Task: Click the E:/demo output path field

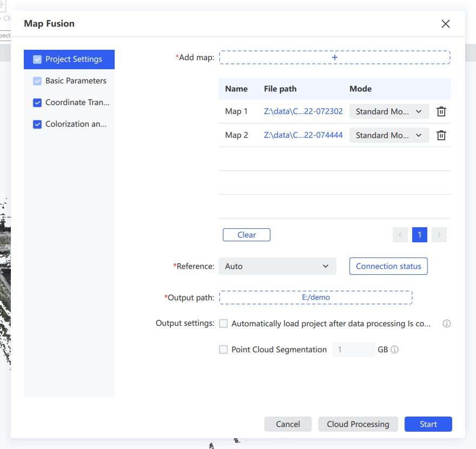Action: point(316,297)
